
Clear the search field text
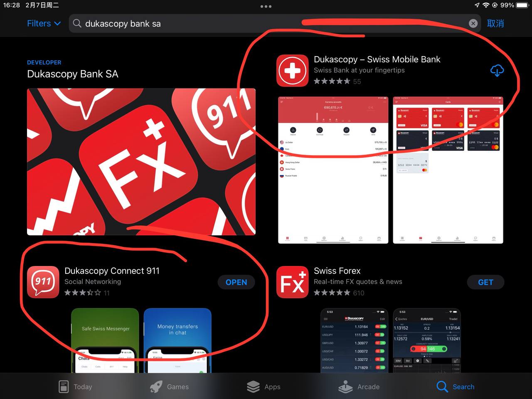click(x=473, y=24)
